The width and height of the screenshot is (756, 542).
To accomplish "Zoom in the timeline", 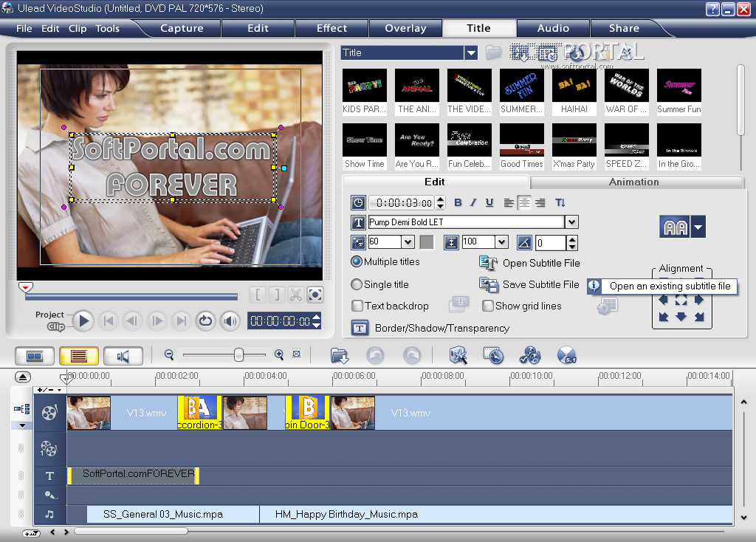I will coord(278,355).
